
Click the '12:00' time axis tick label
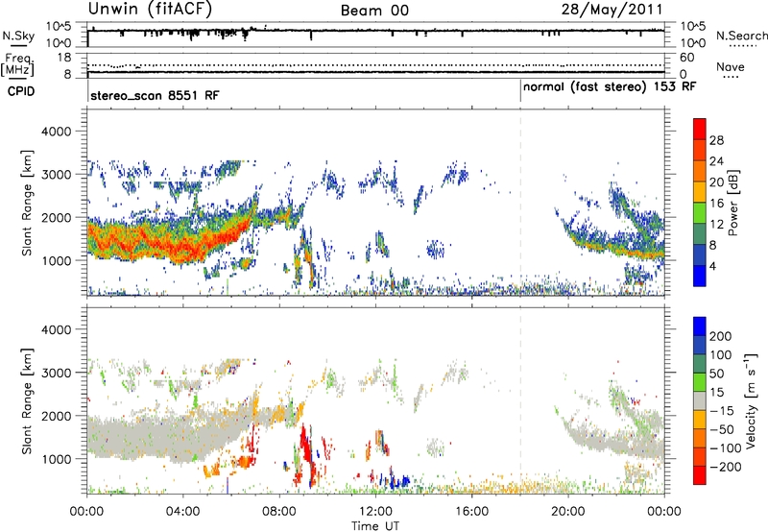pos(375,512)
